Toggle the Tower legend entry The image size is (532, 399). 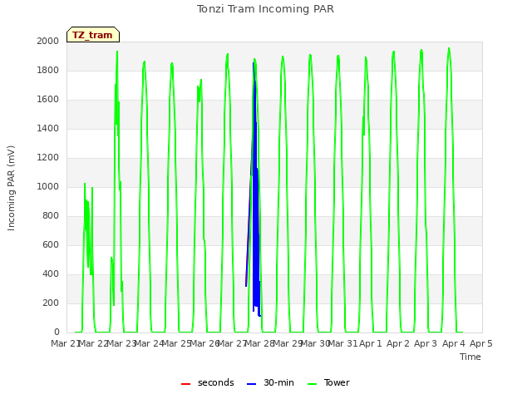(328, 383)
